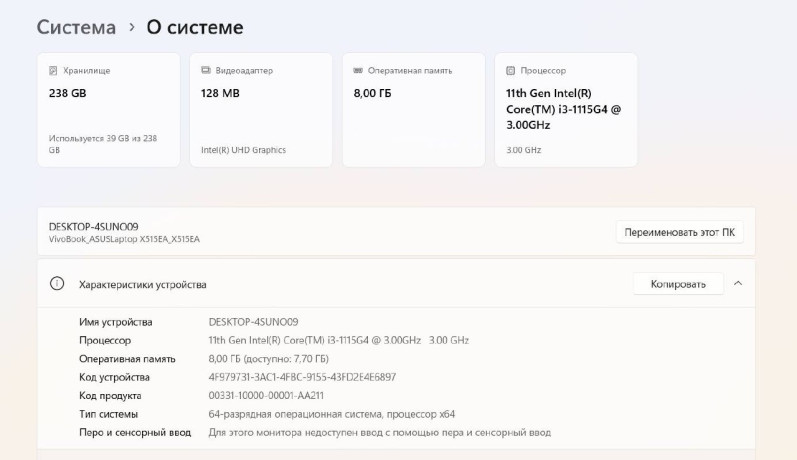The width and height of the screenshot is (797, 460).
Task: Click the 11th Gen Intel processor card title
Action: coord(563,109)
